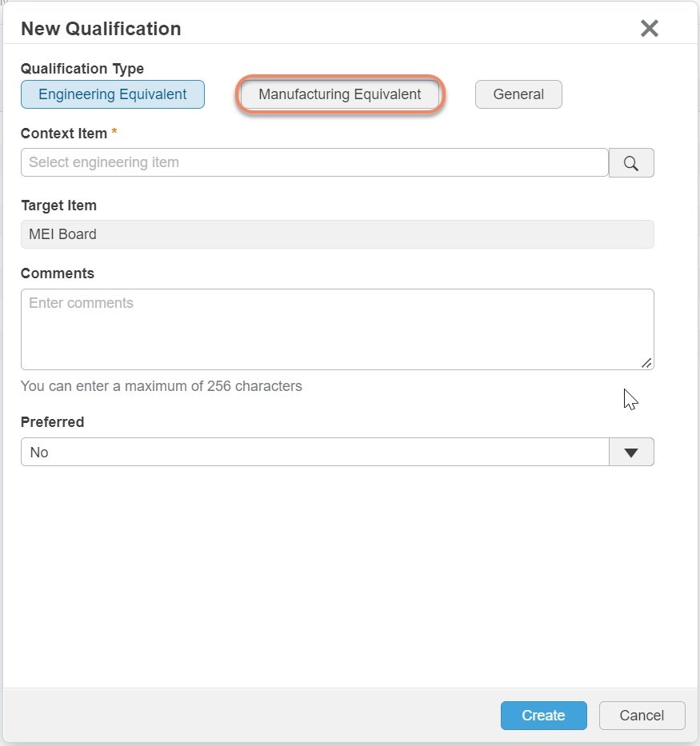Click the MEI Board target item field
Screen dimensions: 700x746
pos(337,234)
